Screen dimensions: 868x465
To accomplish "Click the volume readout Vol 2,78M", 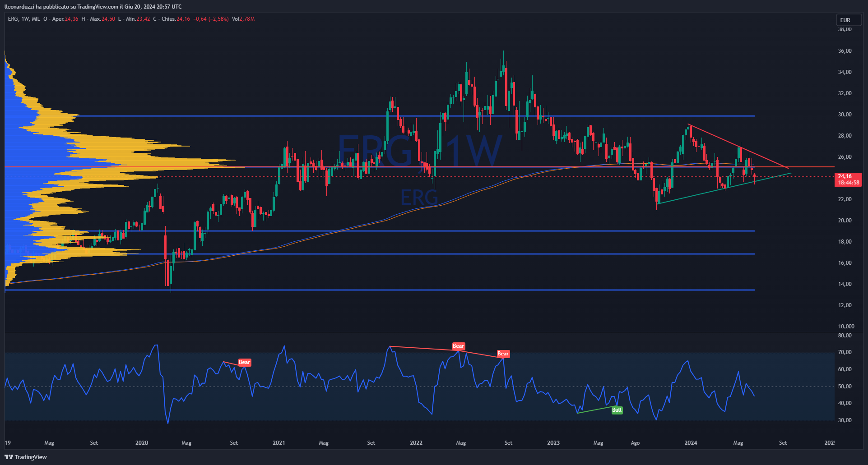I will point(243,19).
